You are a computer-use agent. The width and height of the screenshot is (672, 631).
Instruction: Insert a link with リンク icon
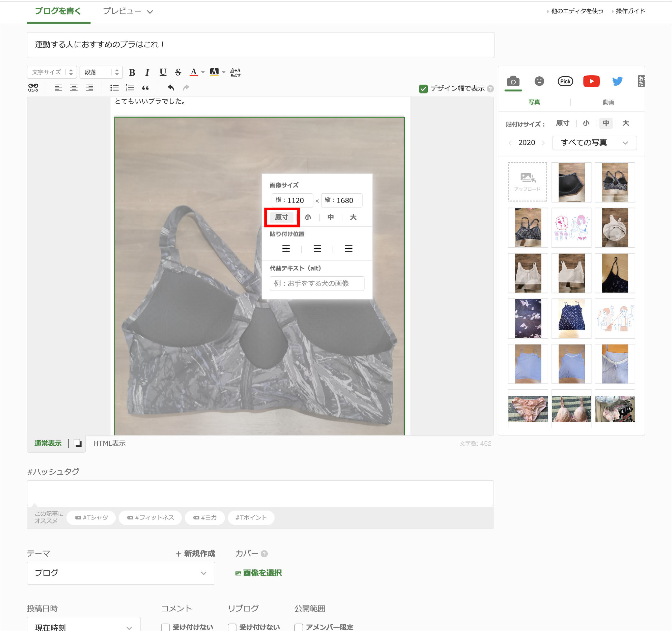coord(33,88)
